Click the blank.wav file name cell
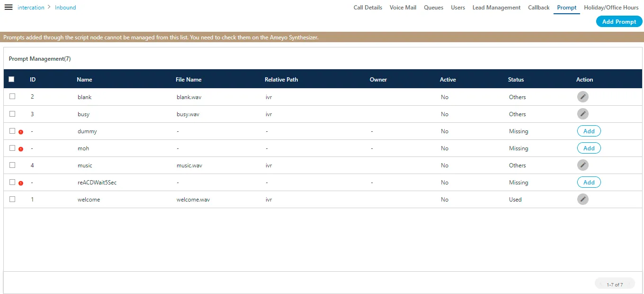The width and height of the screenshot is (644, 294). click(x=189, y=97)
